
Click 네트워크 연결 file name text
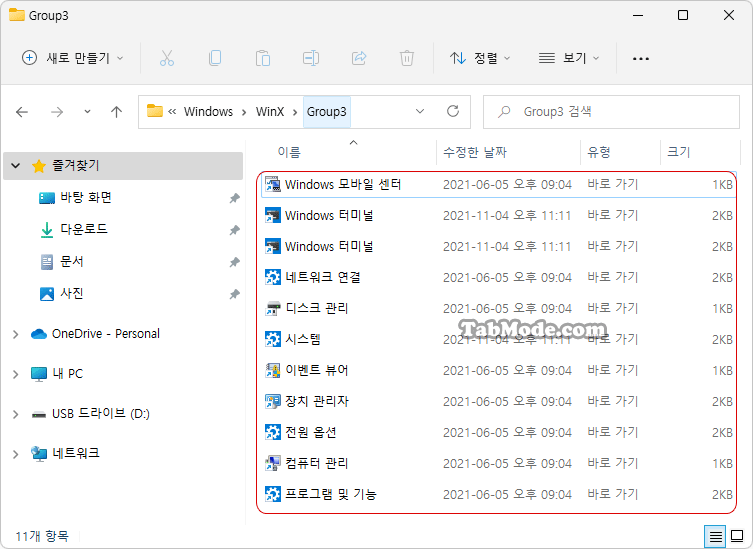323,277
